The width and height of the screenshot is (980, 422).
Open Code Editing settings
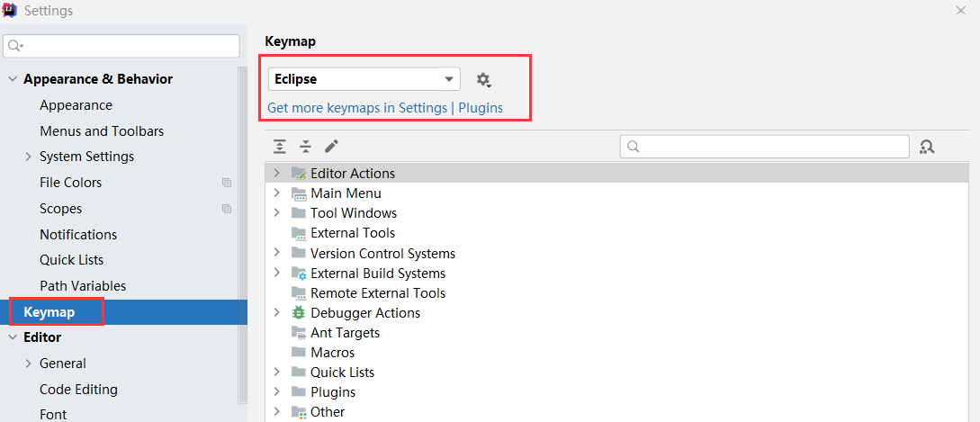pos(78,390)
